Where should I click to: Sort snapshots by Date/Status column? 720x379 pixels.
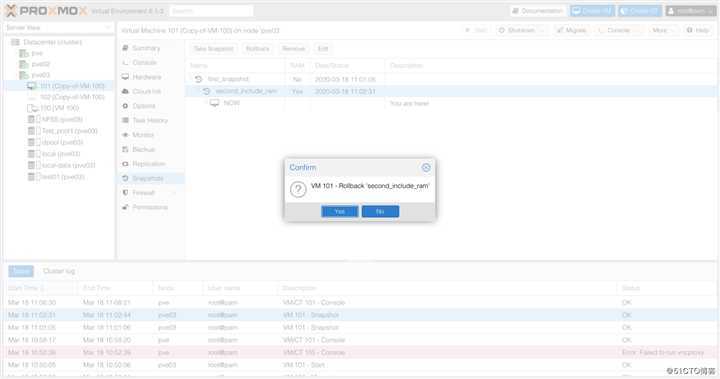point(348,65)
